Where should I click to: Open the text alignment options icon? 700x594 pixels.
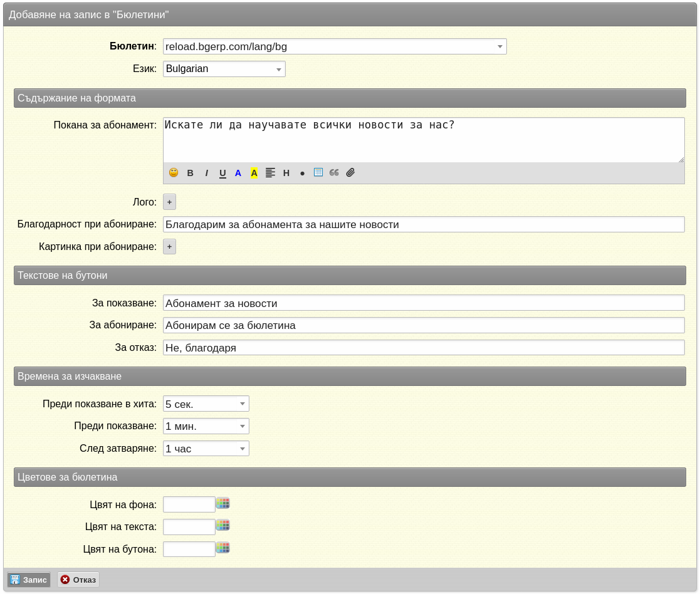pos(270,173)
